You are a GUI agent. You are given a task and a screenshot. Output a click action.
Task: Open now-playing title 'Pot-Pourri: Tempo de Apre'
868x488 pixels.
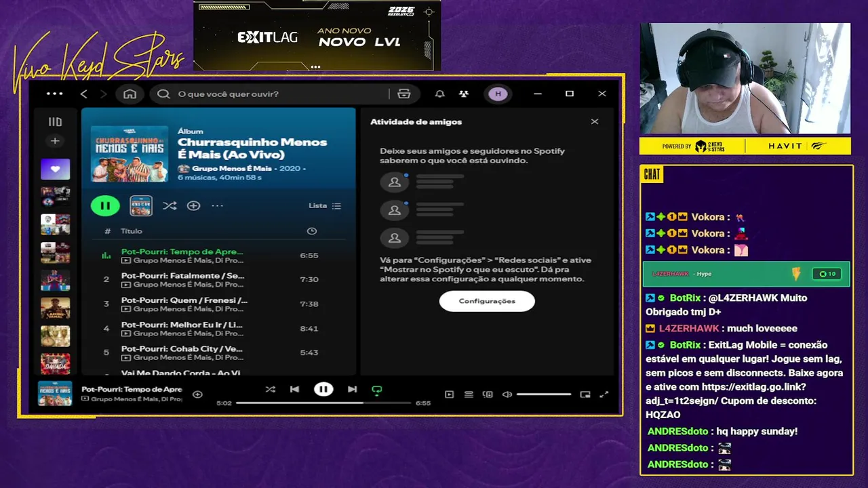coord(132,389)
